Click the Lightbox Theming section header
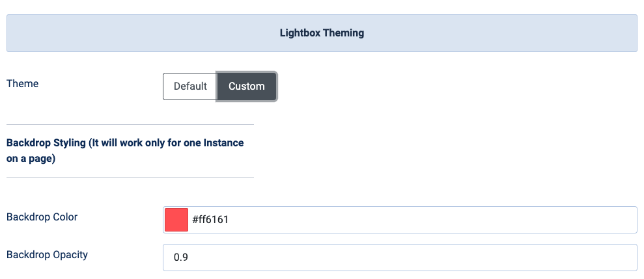 [322, 33]
